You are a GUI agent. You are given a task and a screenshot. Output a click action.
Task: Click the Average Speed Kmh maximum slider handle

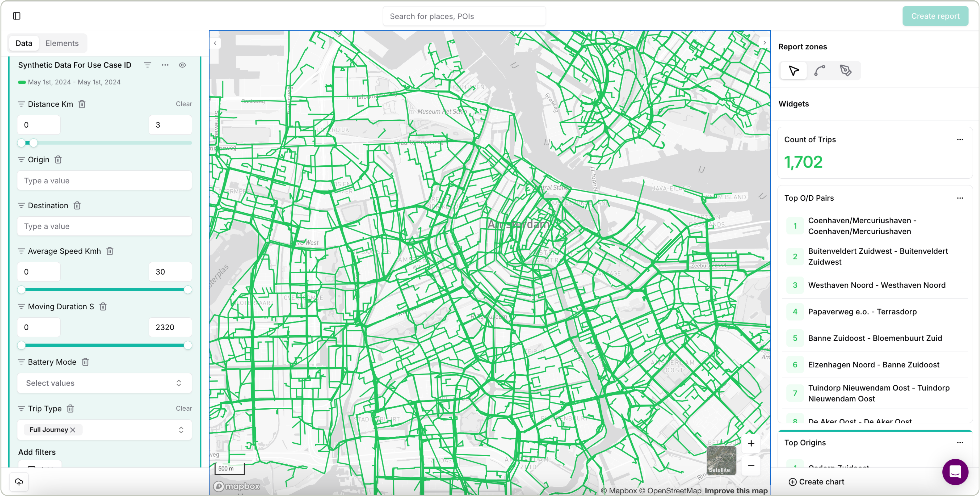[x=188, y=290]
